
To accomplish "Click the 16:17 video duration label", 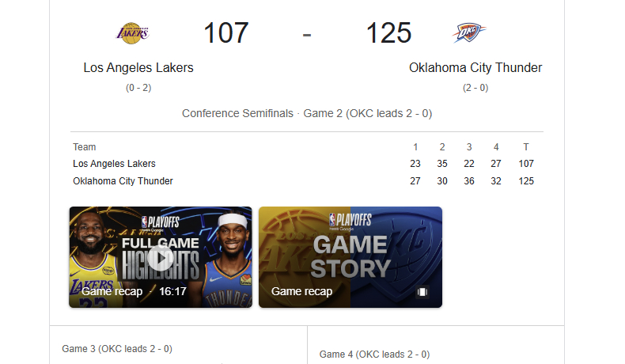I will coord(172,291).
